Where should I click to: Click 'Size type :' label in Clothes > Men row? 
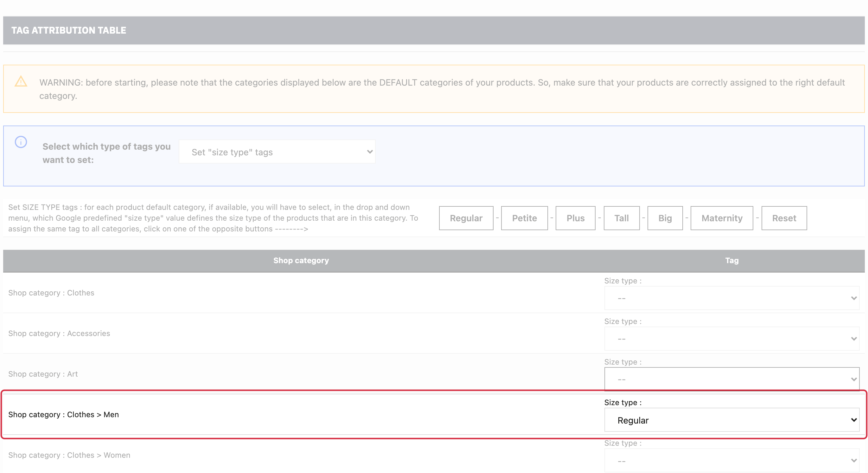623,403
